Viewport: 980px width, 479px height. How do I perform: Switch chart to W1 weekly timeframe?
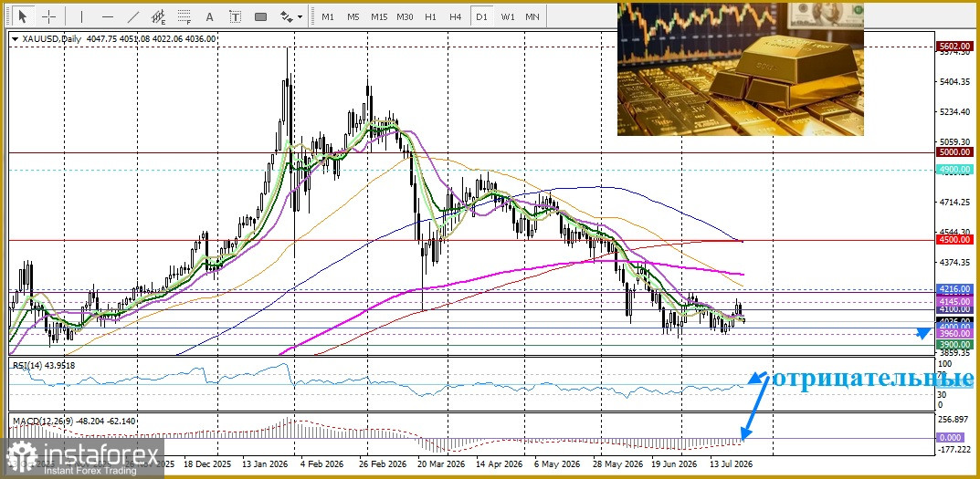[x=508, y=16]
